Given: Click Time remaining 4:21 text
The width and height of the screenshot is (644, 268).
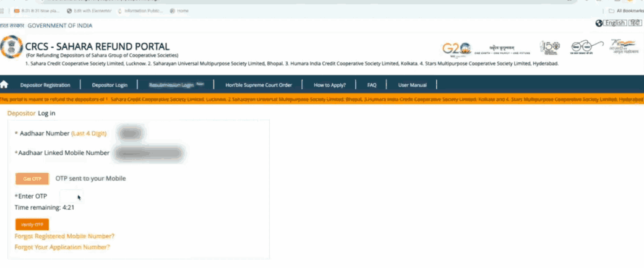Looking at the screenshot, I should [x=45, y=207].
